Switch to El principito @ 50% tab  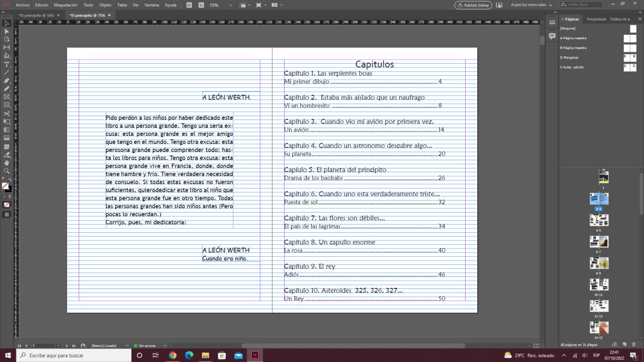click(x=36, y=15)
